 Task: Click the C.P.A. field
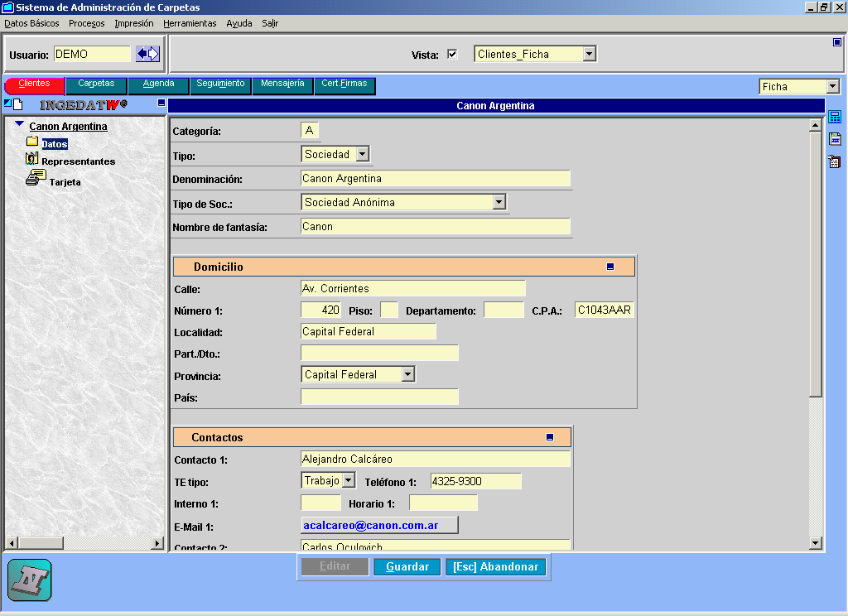[x=604, y=310]
